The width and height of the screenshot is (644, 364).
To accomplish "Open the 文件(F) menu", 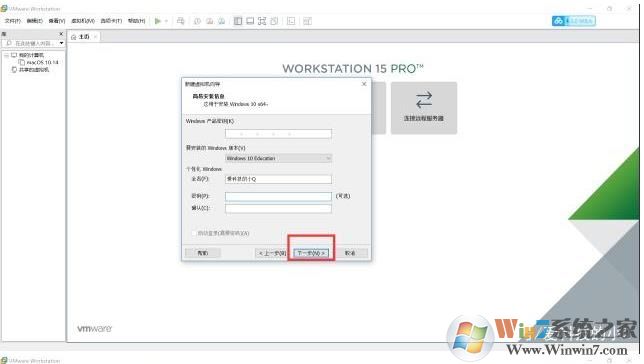I will point(12,21).
